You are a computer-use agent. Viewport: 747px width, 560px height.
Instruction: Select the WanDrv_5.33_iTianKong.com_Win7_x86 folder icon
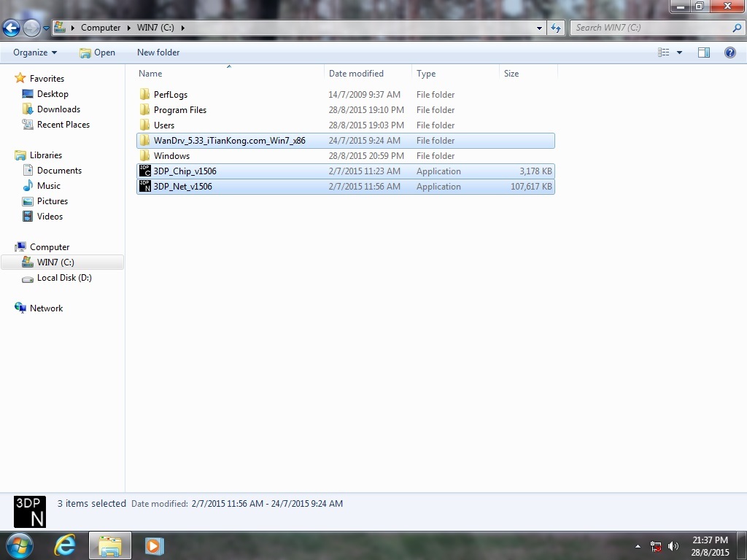(x=145, y=141)
